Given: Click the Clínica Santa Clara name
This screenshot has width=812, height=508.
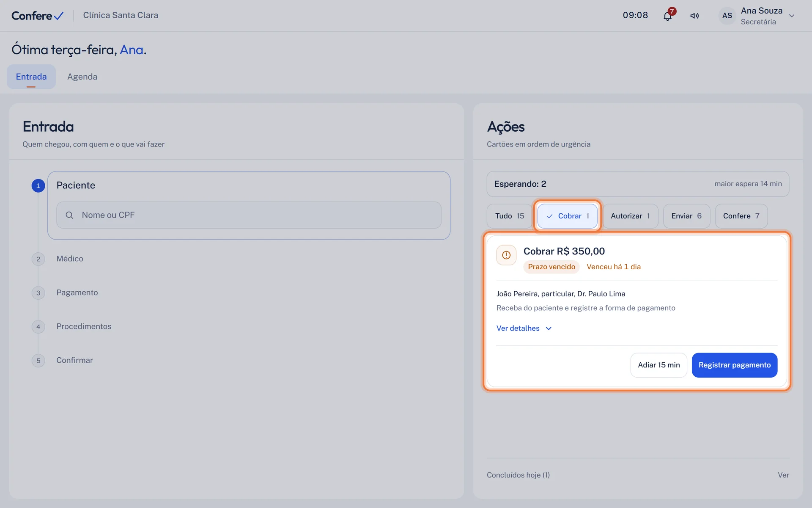Looking at the screenshot, I should click(x=121, y=15).
